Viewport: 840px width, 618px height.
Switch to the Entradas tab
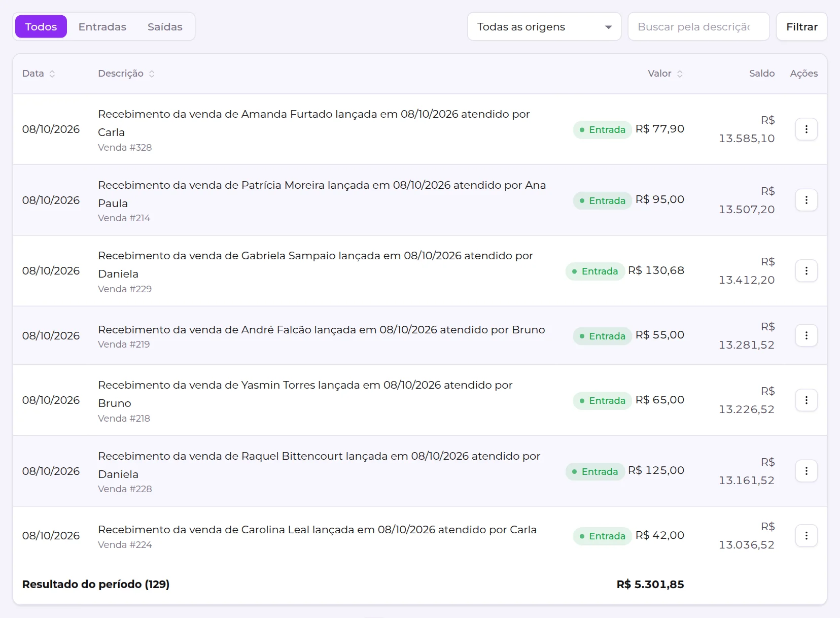tap(102, 26)
